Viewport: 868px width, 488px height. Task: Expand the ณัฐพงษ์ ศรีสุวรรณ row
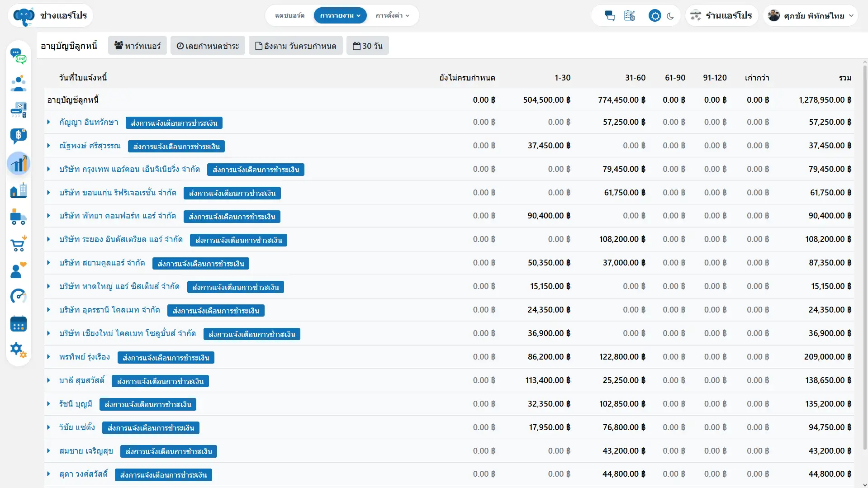point(48,146)
